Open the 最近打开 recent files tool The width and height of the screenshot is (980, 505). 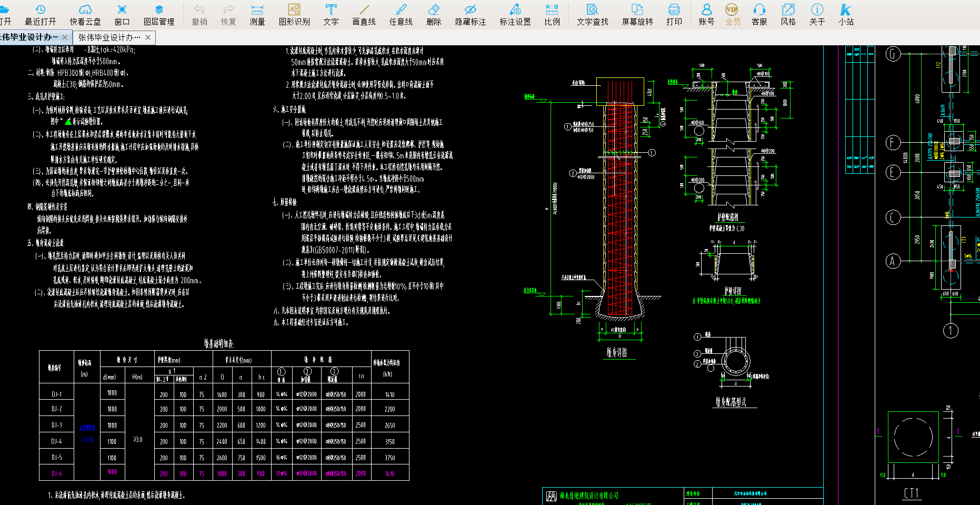pos(41,15)
